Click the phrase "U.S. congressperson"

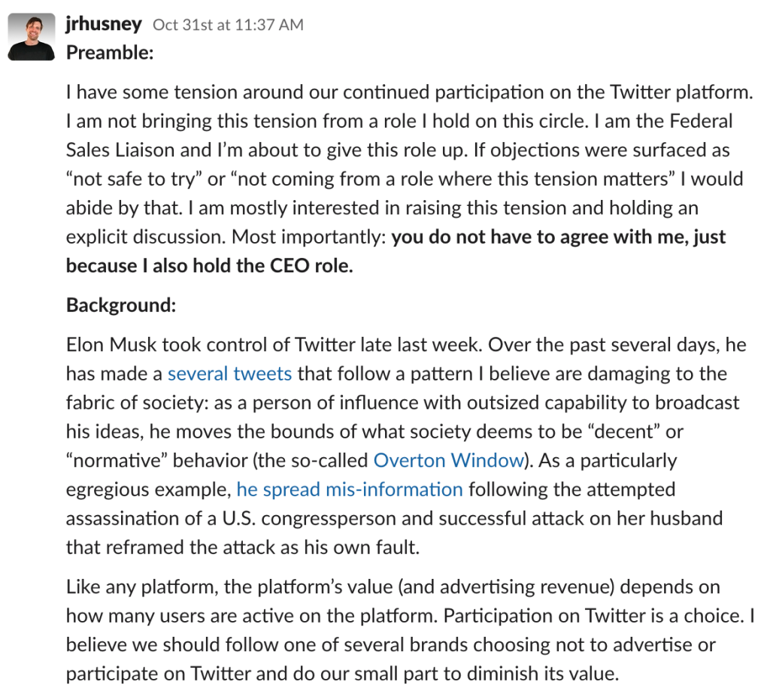pos(309,518)
